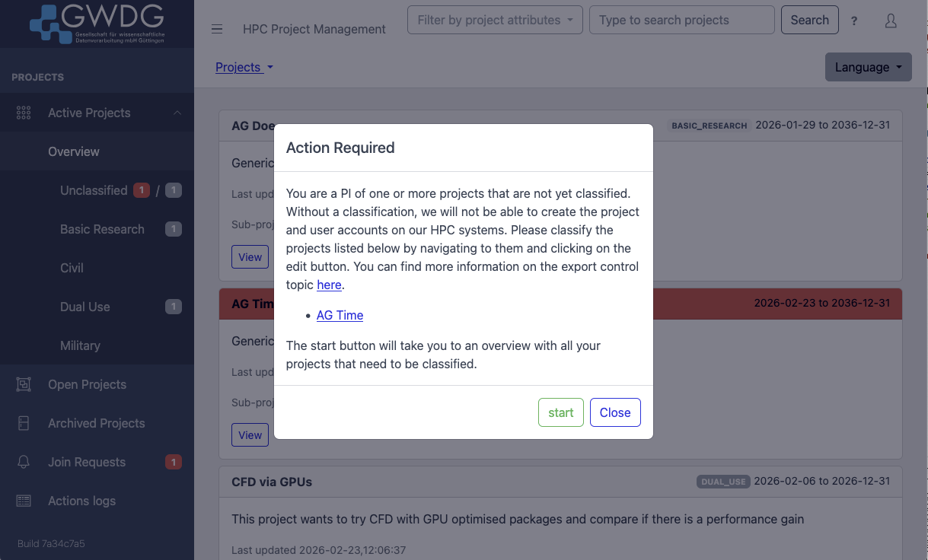Select the Basic Research category
Viewport: 928px width, 560px height.
tap(102, 229)
